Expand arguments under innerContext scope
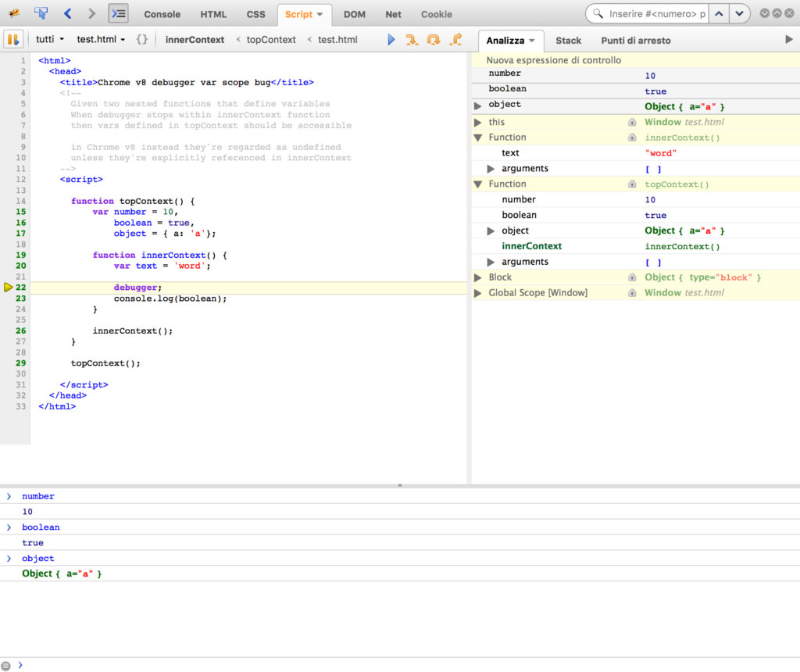Screen dimensions: 800x672 point(491,168)
